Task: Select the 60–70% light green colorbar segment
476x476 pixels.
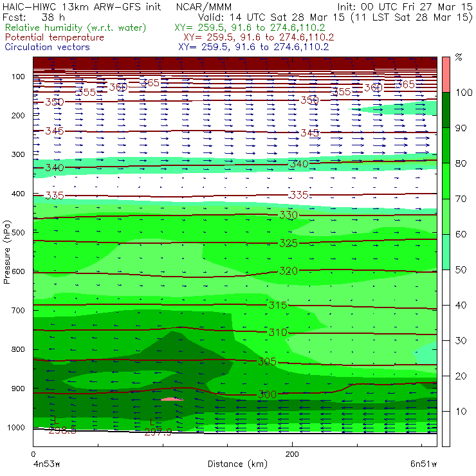Action: pos(446,216)
